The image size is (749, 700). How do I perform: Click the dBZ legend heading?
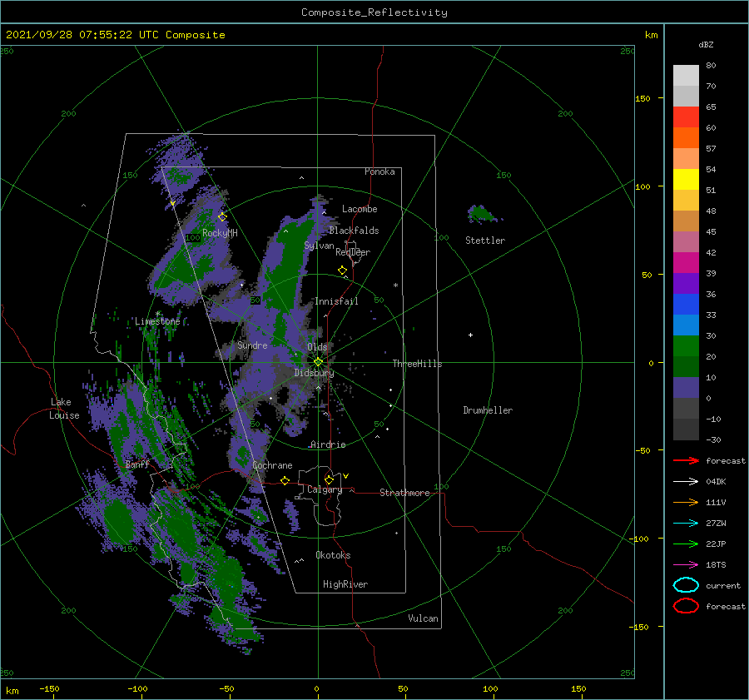point(706,44)
